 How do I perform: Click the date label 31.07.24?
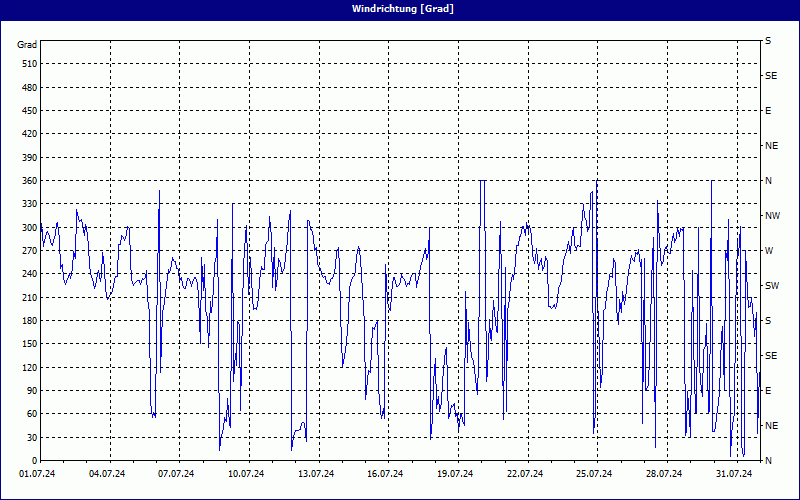pos(734,474)
